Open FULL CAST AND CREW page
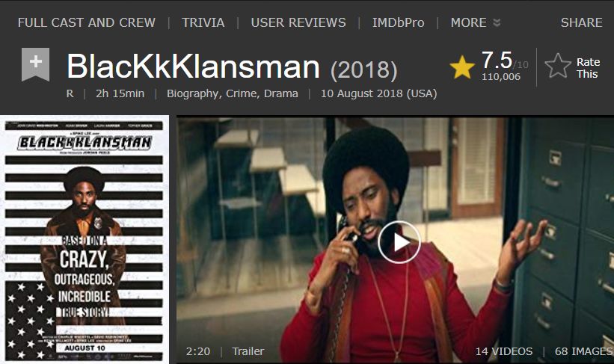Image resolution: width=614 pixels, height=364 pixels. pyautogui.click(x=87, y=22)
